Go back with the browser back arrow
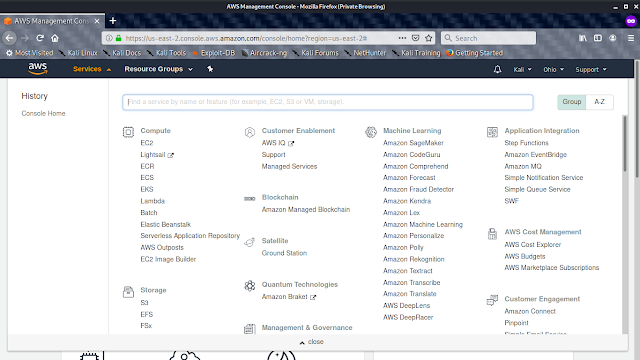This screenshot has height=360, width=640. coord(10,38)
